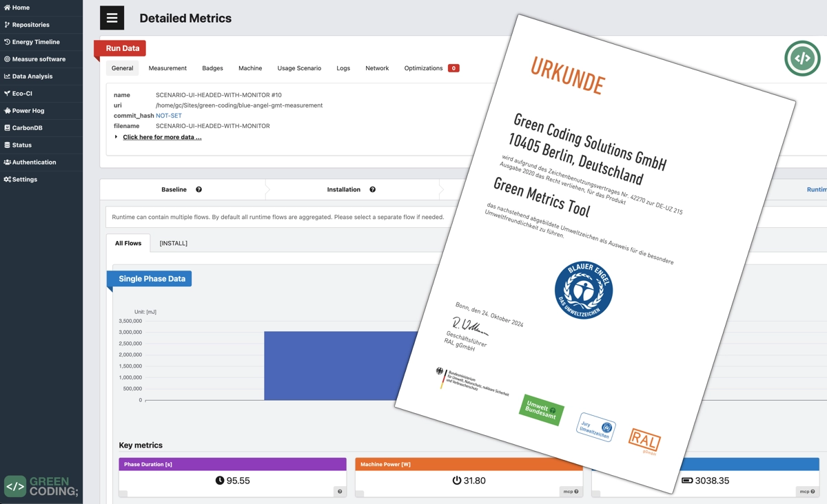
Task: Open the Home page from sidebar
Action: [x=17, y=8]
